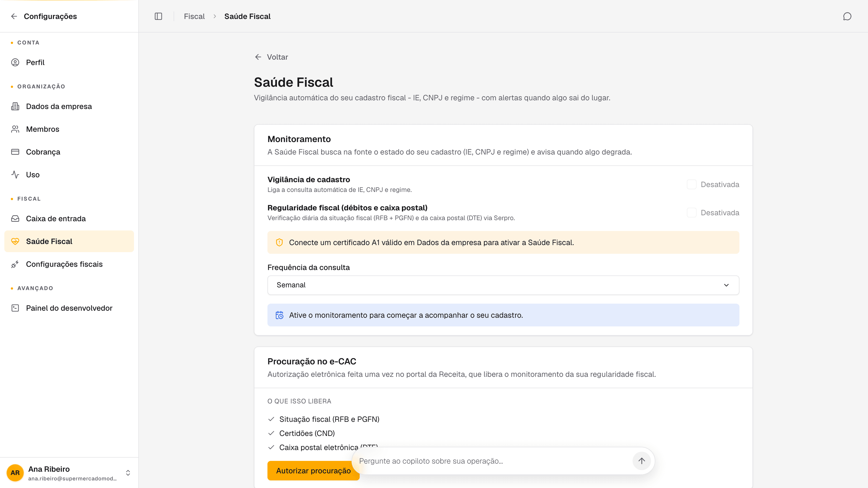Click the AR avatar of Ana Ribeiro
868x488 pixels.
pos(15,473)
